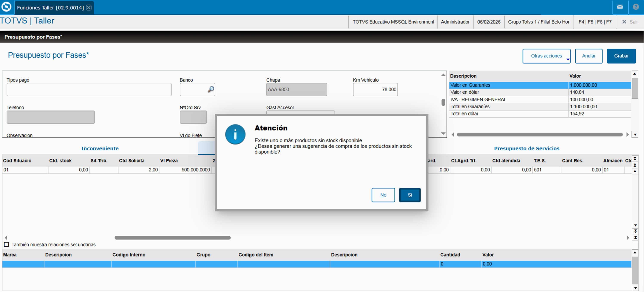This screenshot has width=644, height=292.
Task: Click the Sair exit X icon
Action: click(624, 22)
